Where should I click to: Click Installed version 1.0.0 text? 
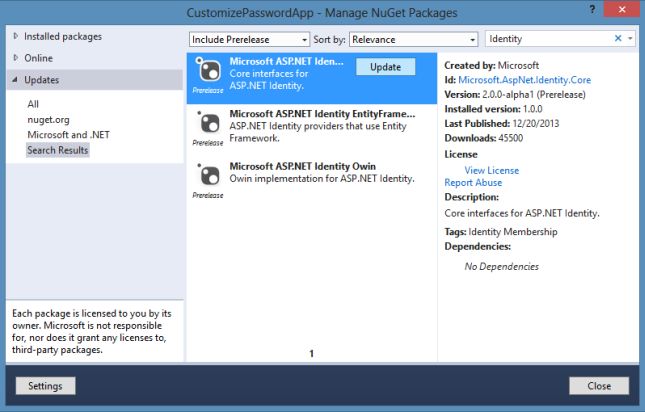pos(493,109)
